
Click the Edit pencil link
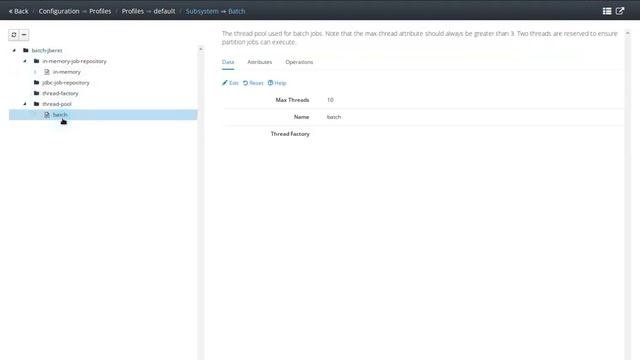pos(230,83)
